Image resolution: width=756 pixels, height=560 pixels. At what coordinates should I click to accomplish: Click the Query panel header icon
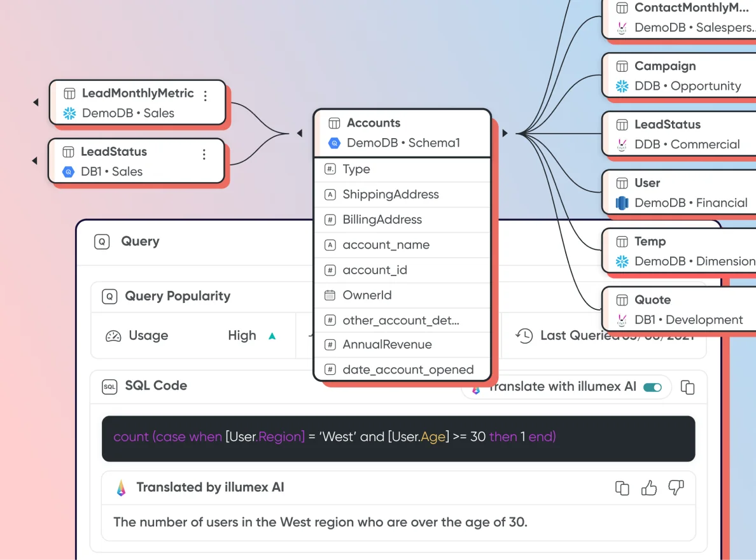(102, 241)
